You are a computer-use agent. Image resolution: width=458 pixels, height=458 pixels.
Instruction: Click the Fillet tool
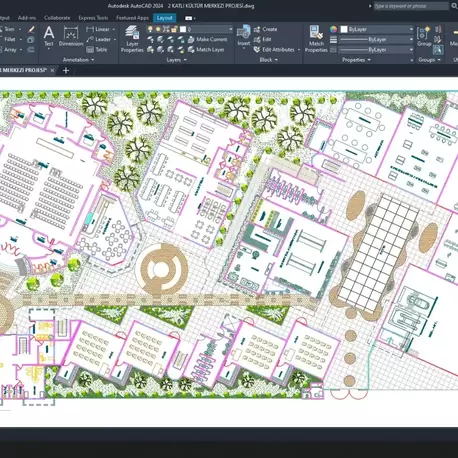(x=9, y=39)
